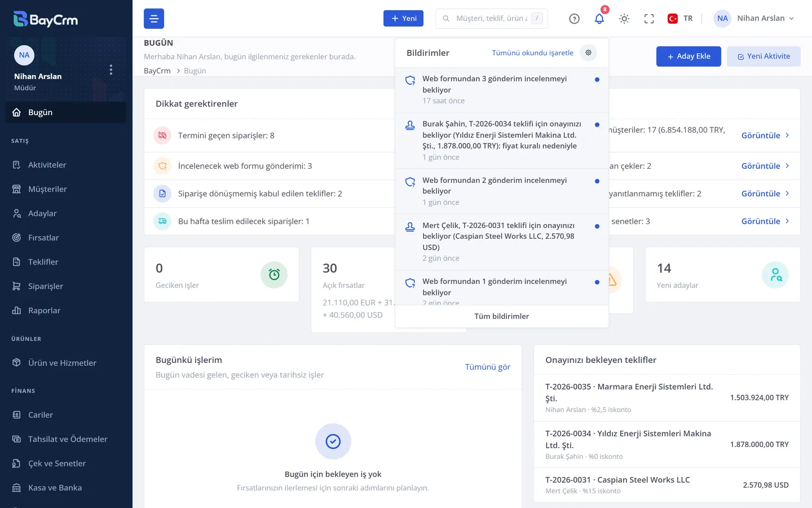The height and width of the screenshot is (508, 812).
Task: Open the Bugün sidebar item
Action: tap(66, 112)
